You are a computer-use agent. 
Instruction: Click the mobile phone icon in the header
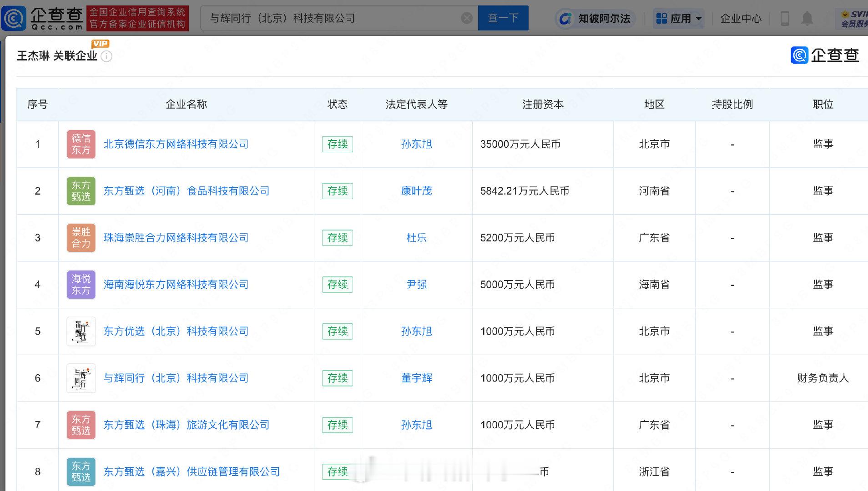click(x=785, y=19)
